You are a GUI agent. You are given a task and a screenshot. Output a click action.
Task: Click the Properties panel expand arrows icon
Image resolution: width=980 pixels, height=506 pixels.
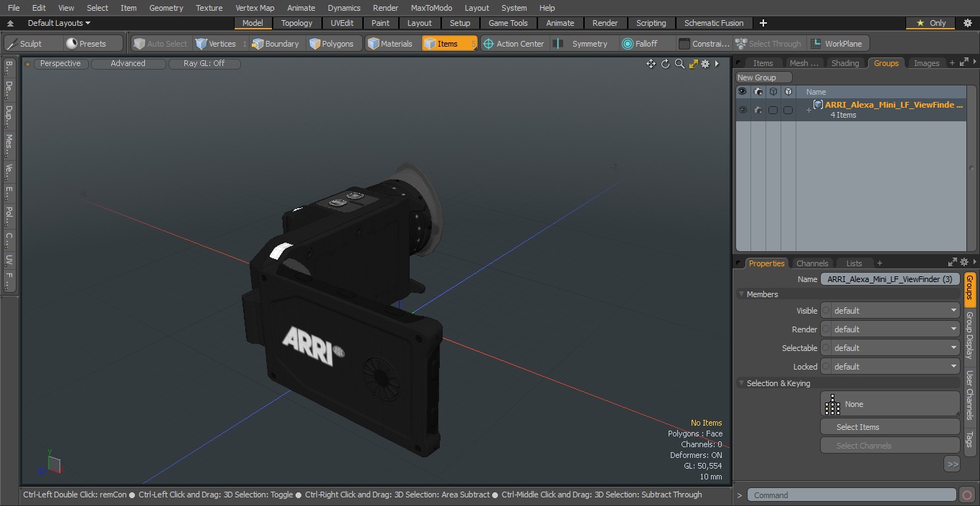pyautogui.click(x=953, y=263)
